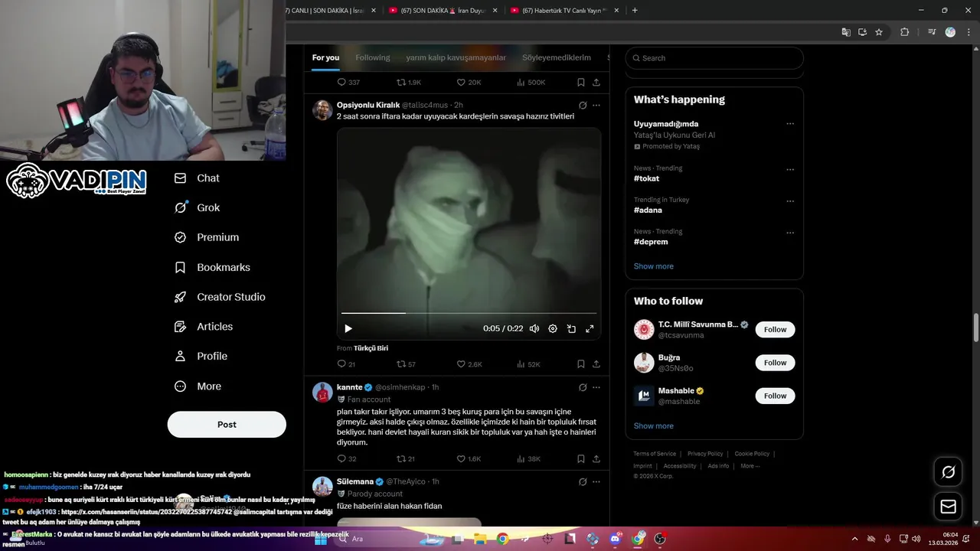Open Creator Studio in the sidebar
980x551 pixels.
tap(219, 297)
